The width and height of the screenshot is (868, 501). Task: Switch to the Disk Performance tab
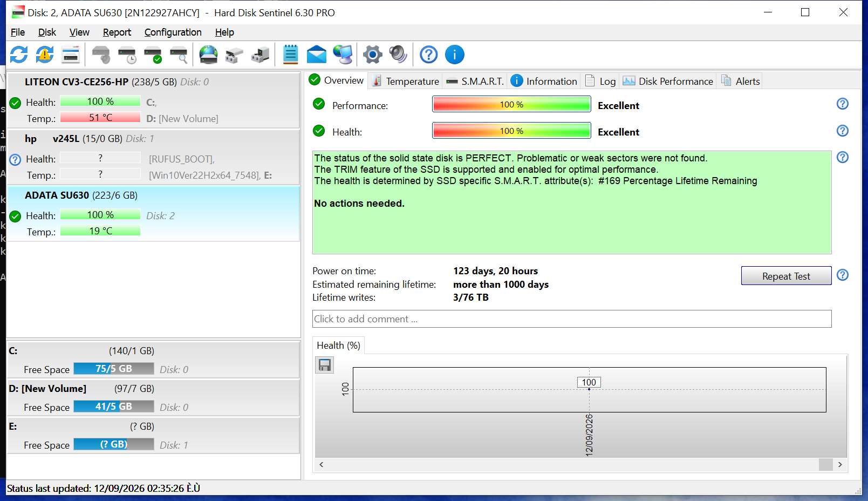668,81
